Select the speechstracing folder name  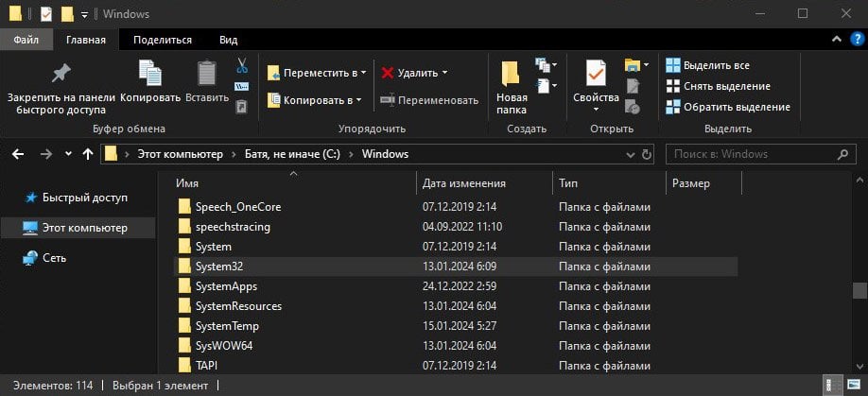(x=233, y=227)
